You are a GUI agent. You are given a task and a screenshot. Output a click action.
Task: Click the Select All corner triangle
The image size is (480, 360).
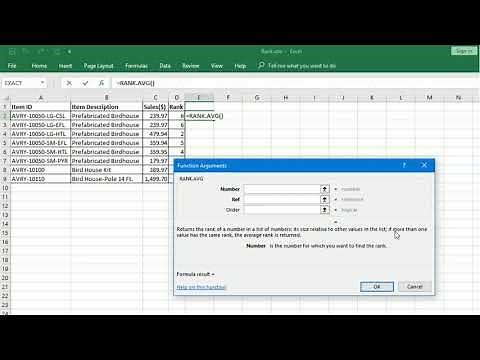click(6, 98)
